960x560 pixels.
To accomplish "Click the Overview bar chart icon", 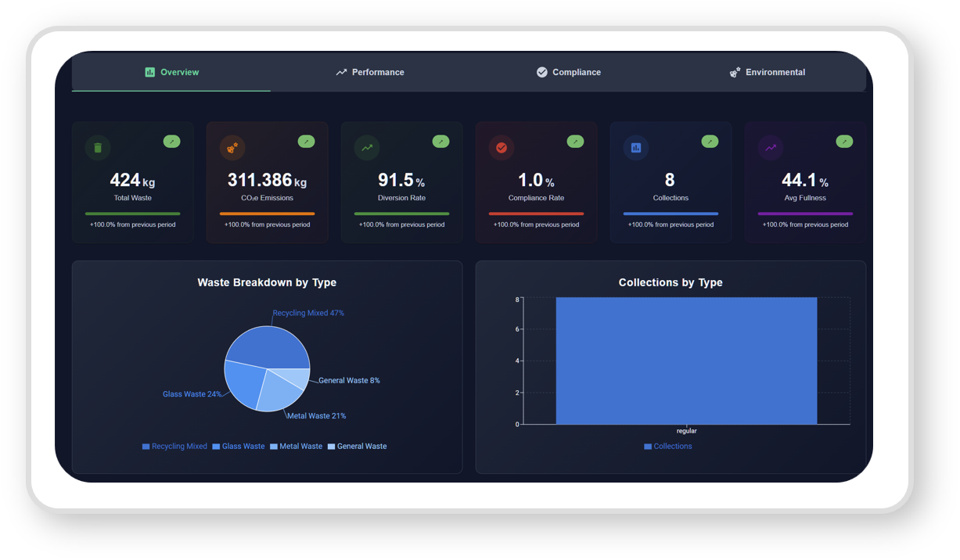I will pyautogui.click(x=150, y=72).
